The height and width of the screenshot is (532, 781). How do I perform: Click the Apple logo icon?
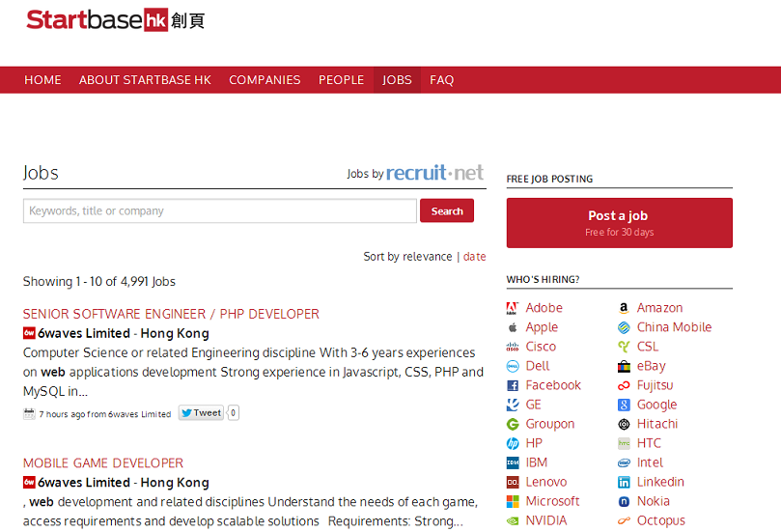[512, 327]
